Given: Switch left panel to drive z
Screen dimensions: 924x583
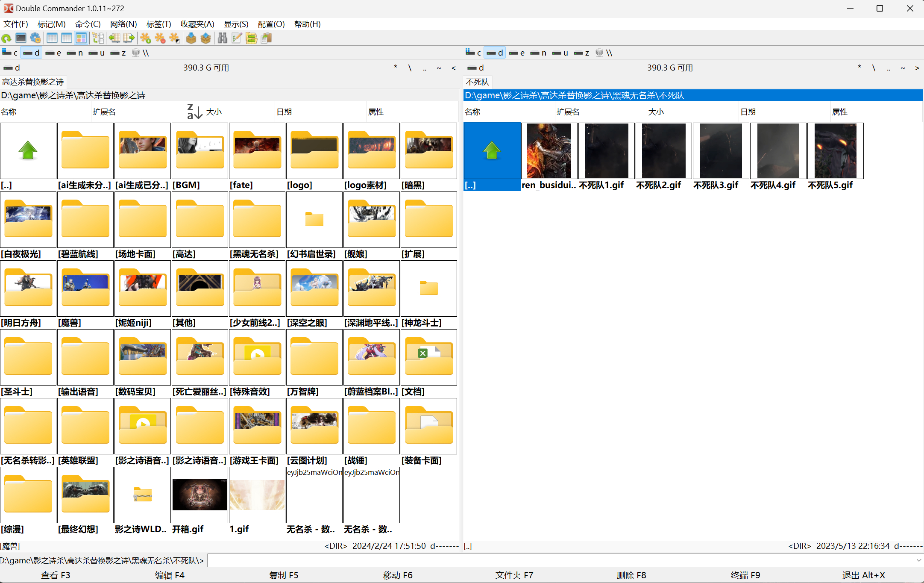Looking at the screenshot, I should [118, 53].
